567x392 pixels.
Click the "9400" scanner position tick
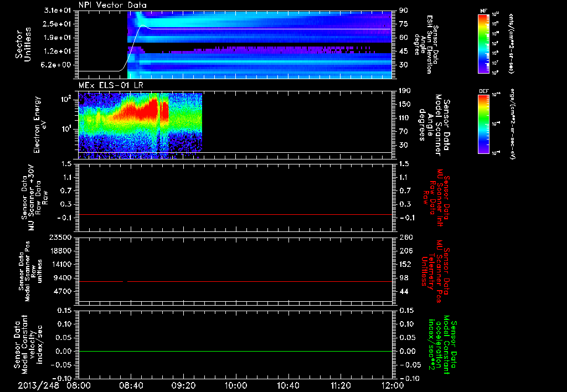(63, 278)
